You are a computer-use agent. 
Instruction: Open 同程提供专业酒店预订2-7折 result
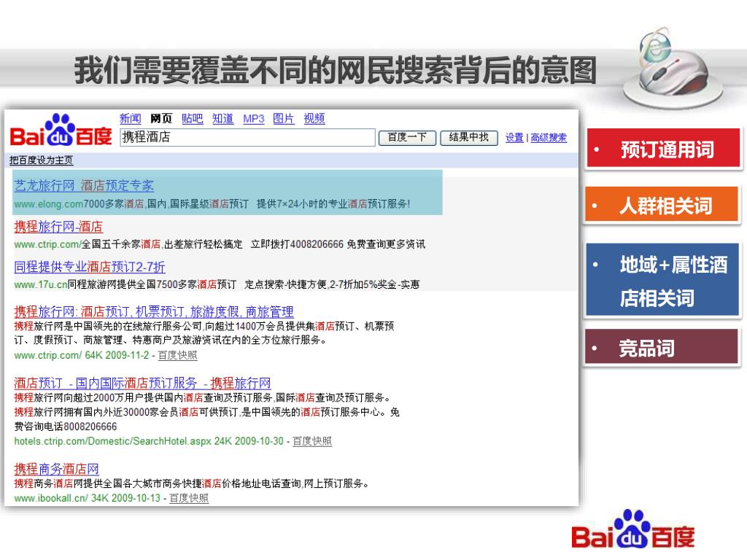(90, 267)
